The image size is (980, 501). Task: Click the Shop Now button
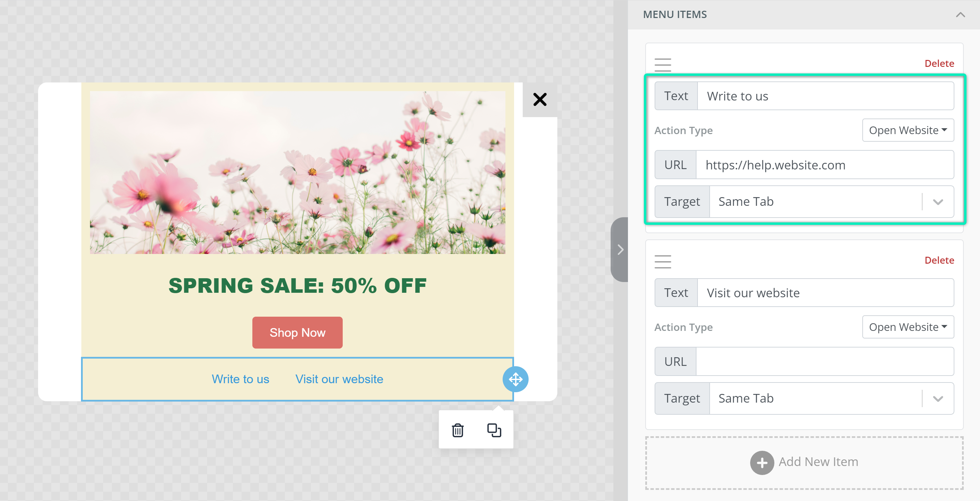click(x=297, y=332)
